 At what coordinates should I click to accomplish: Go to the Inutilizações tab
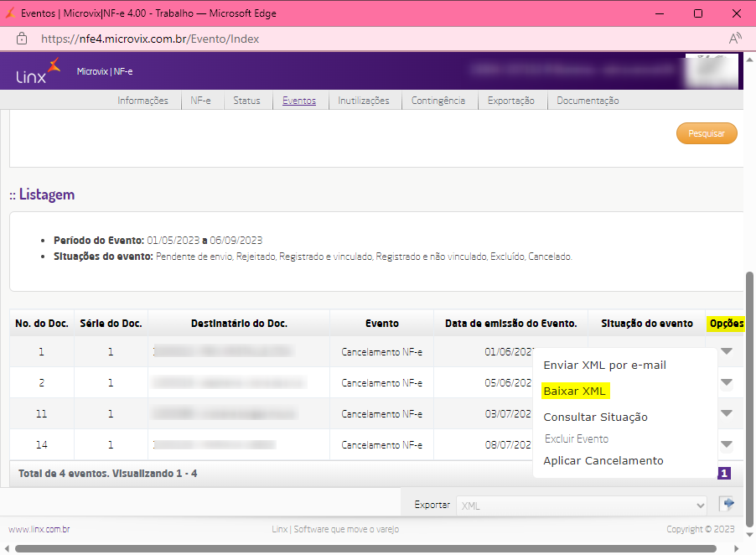pos(364,101)
